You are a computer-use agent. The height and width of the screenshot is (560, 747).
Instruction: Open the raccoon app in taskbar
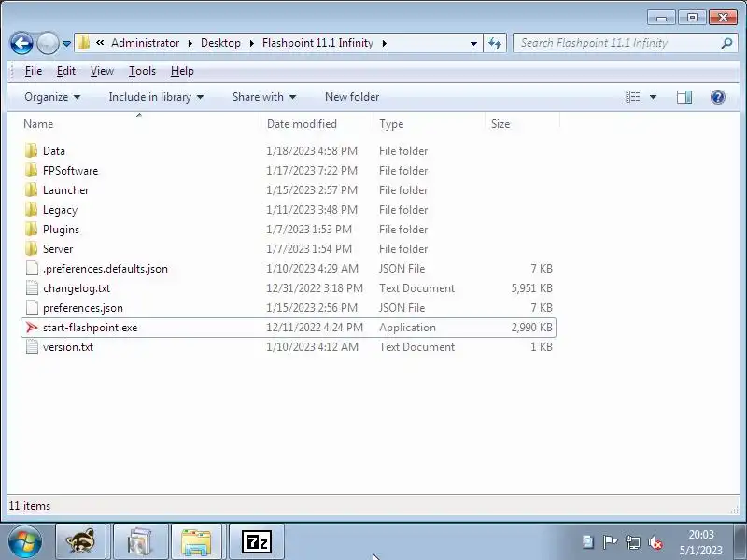tap(80, 542)
